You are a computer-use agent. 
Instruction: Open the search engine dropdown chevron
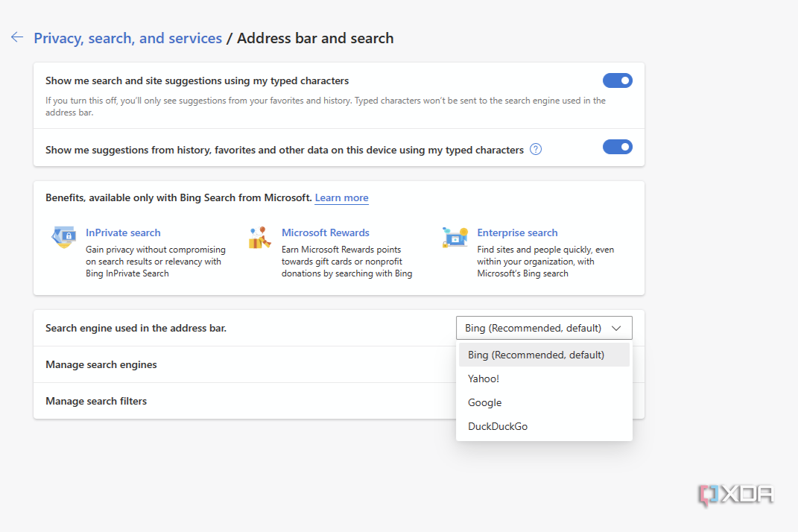pos(617,328)
